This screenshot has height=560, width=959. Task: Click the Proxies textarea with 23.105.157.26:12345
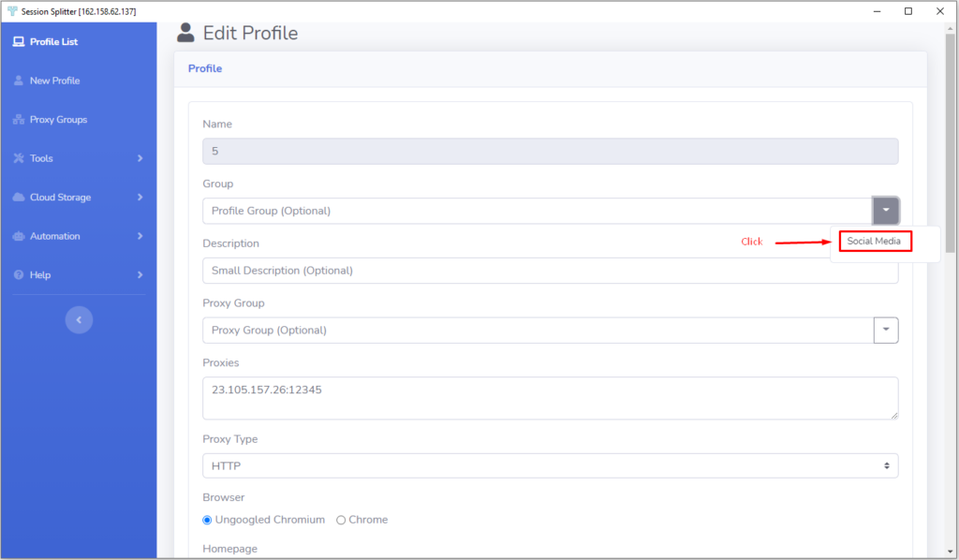[550, 398]
